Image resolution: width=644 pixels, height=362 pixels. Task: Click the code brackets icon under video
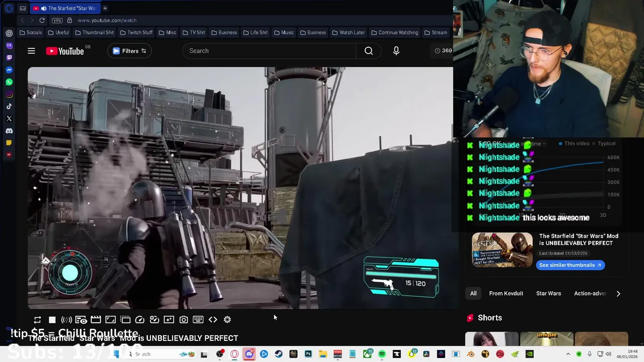[x=213, y=319]
